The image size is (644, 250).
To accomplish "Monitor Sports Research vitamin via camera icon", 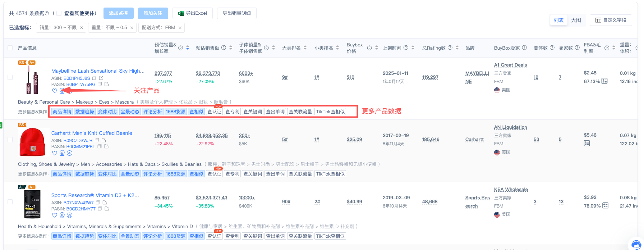I will click(x=62, y=215).
